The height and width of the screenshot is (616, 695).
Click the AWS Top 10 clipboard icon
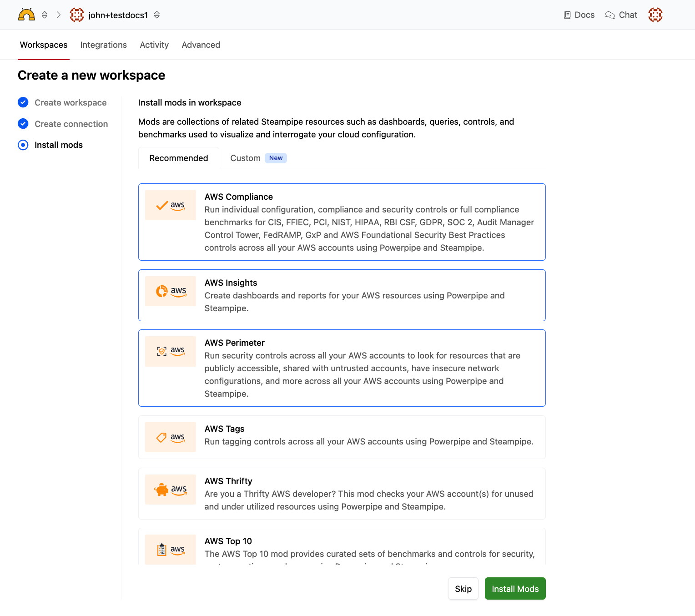pyautogui.click(x=161, y=550)
